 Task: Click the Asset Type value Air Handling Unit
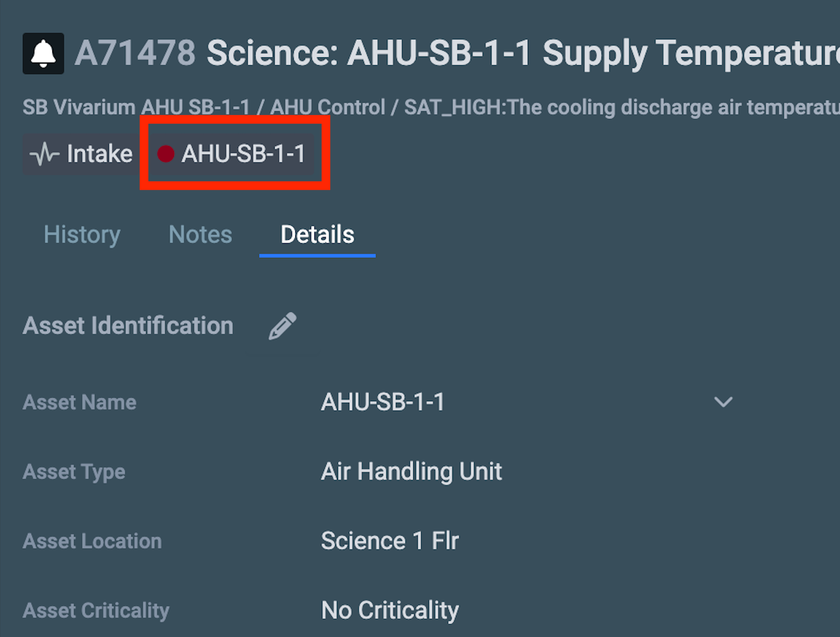tap(411, 472)
